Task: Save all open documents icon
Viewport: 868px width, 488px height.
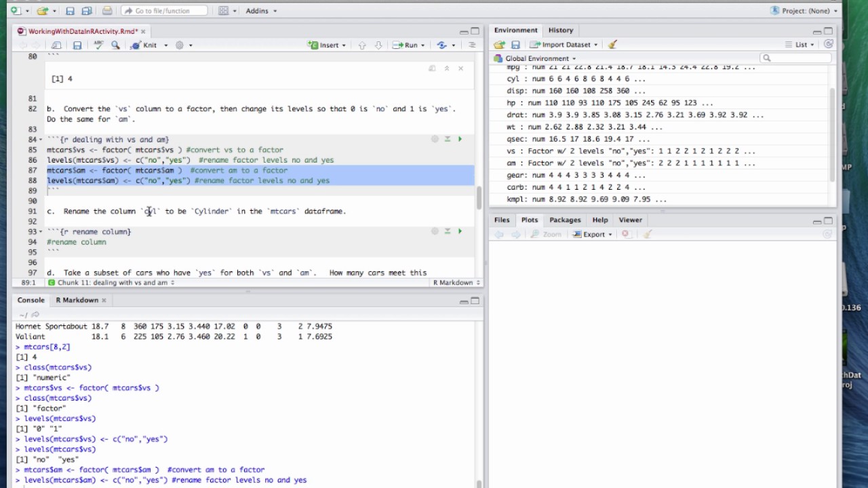Action: tap(87, 11)
